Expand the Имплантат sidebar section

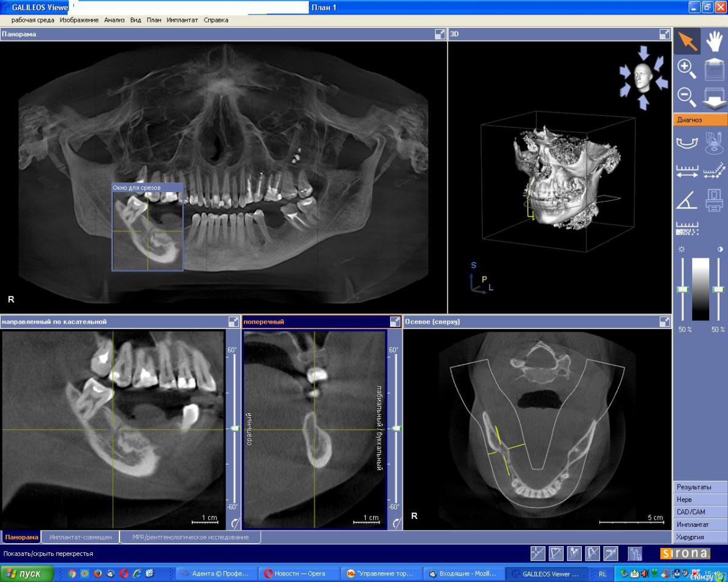click(x=699, y=524)
